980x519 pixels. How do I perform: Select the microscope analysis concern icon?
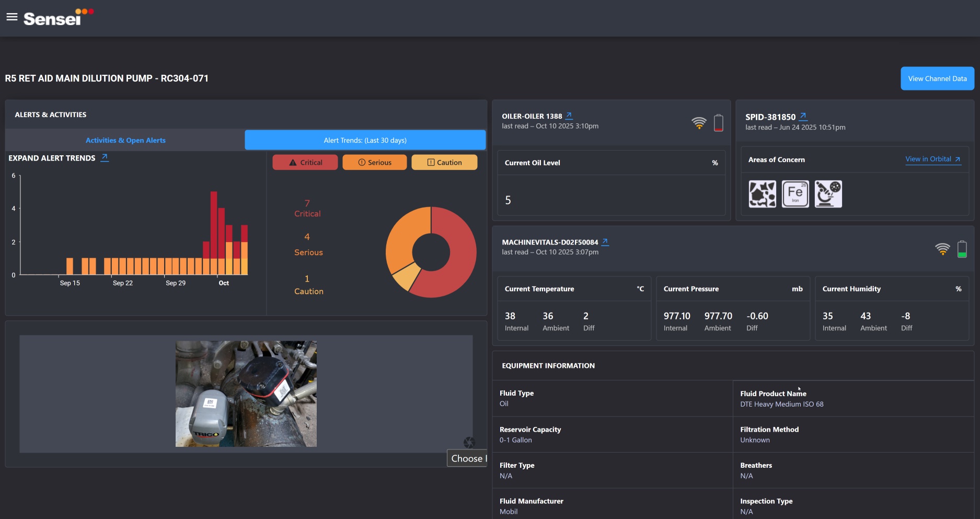click(828, 194)
